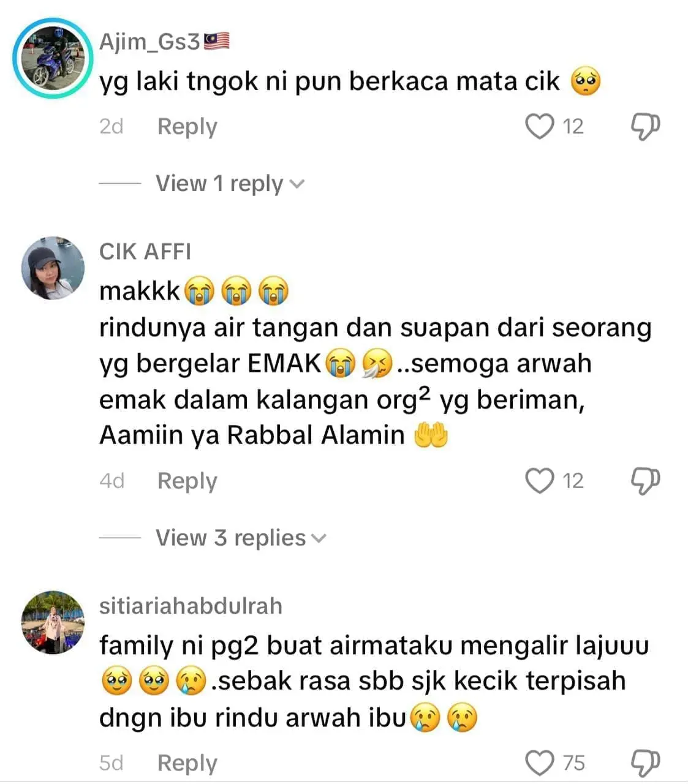Open sitiariahabdulrah's profile picture
The width and height of the screenshot is (688, 784).
53,622
